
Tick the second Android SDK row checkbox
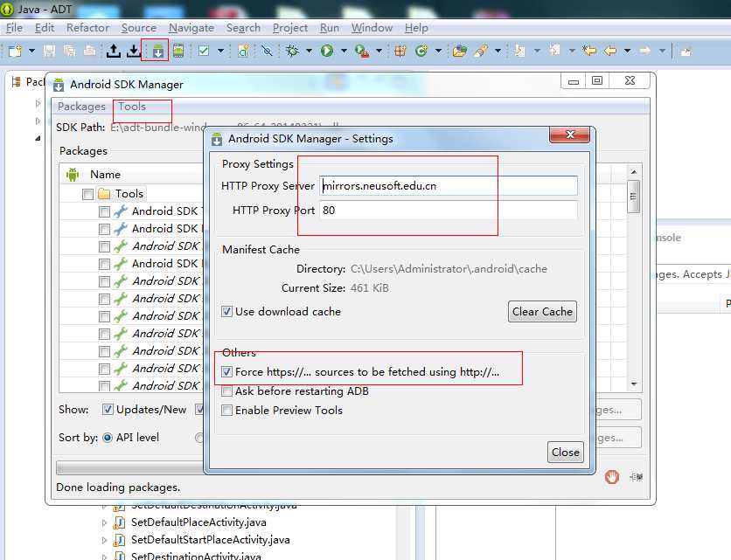tap(104, 229)
